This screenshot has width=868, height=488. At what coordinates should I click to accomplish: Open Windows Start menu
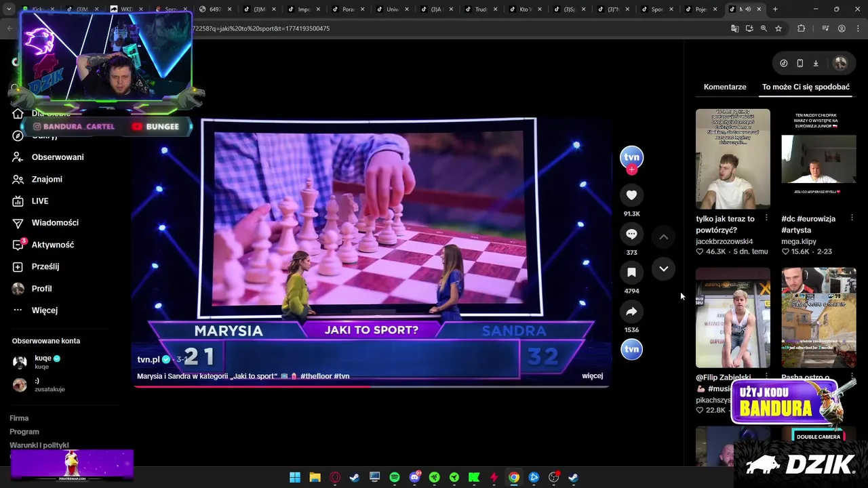point(295,477)
